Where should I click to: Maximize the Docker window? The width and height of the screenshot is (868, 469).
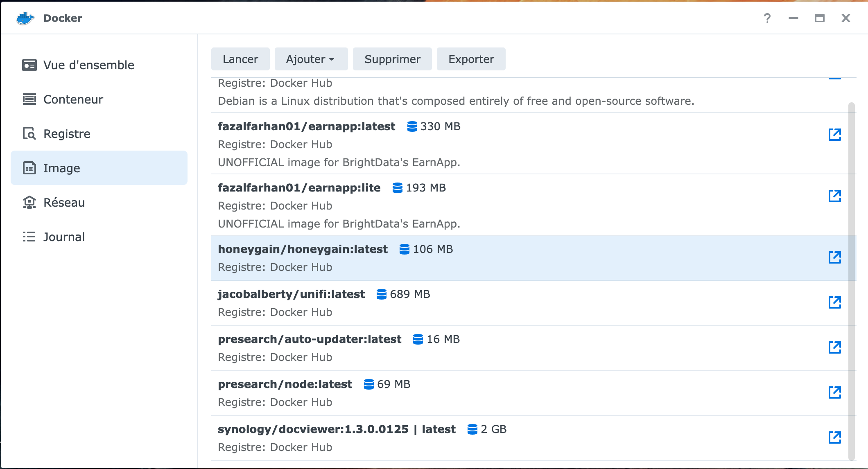pos(819,18)
